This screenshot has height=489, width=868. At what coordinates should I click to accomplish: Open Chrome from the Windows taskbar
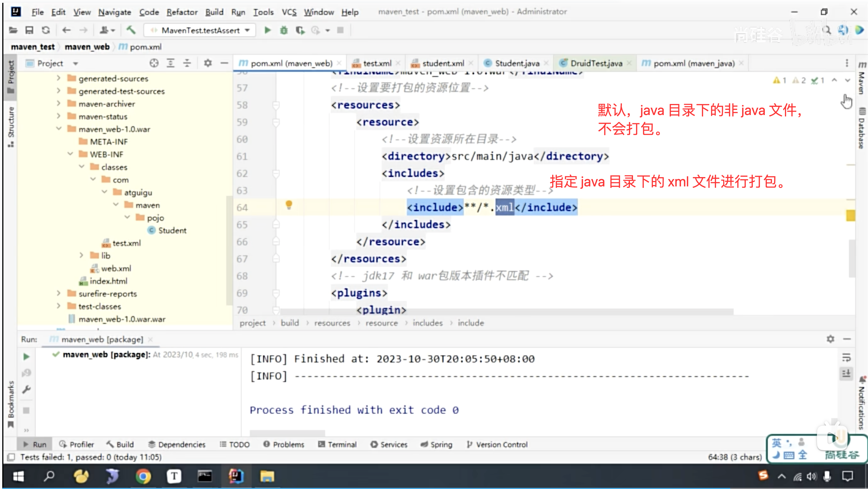pyautogui.click(x=143, y=476)
